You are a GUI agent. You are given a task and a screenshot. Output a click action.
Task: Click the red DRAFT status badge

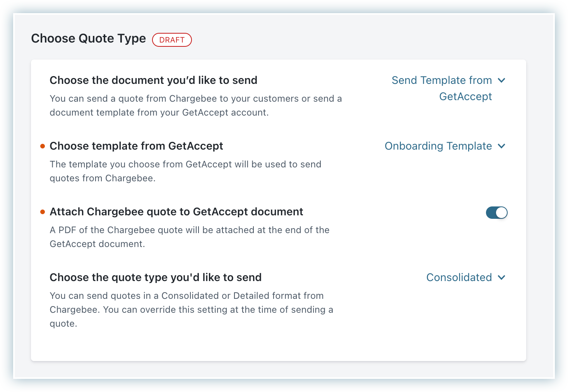pyautogui.click(x=172, y=40)
